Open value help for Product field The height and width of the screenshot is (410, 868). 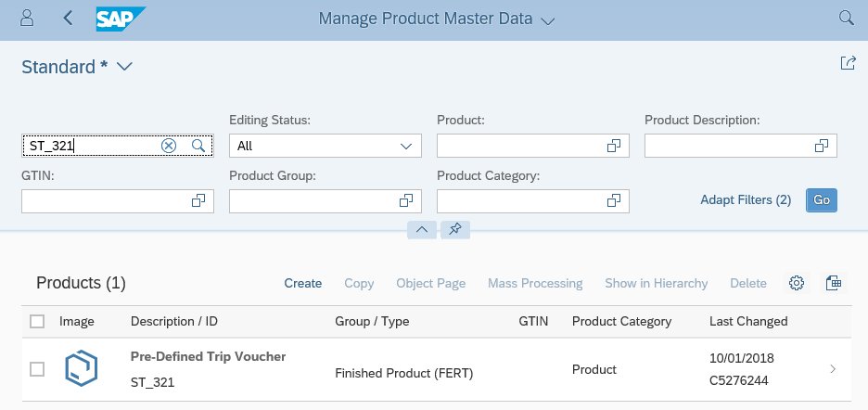tap(613, 146)
